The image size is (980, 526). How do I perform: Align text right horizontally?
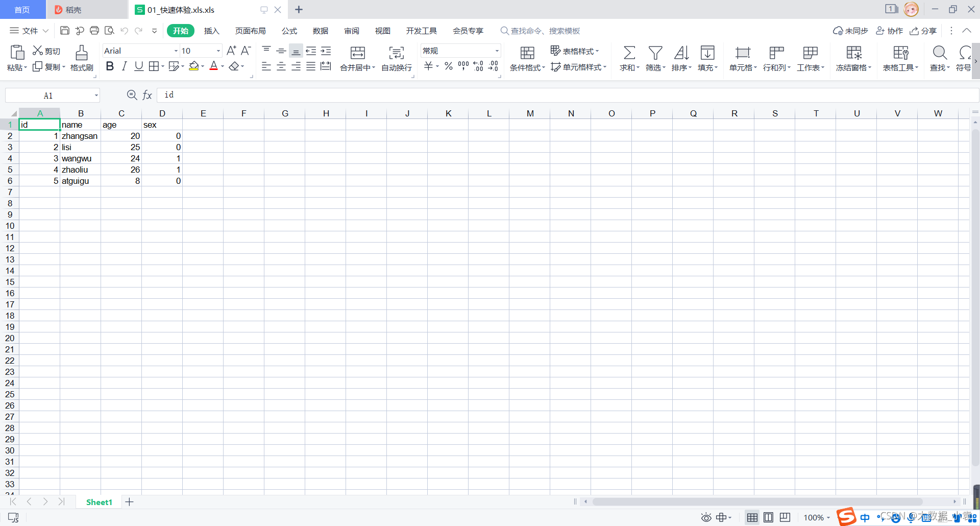(x=296, y=66)
